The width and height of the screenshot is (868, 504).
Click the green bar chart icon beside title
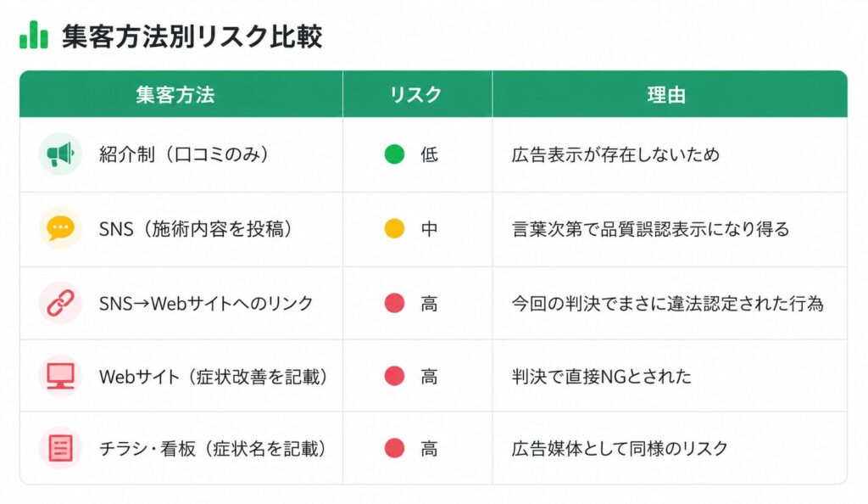(34, 35)
